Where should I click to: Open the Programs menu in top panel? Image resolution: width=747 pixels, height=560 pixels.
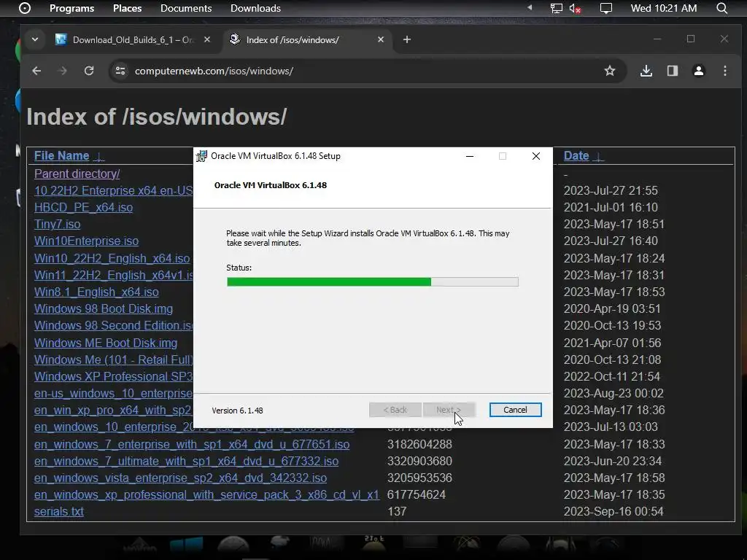(71, 8)
